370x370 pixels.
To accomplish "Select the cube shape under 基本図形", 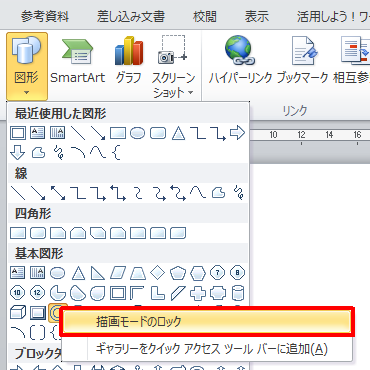I will tap(18, 313).
